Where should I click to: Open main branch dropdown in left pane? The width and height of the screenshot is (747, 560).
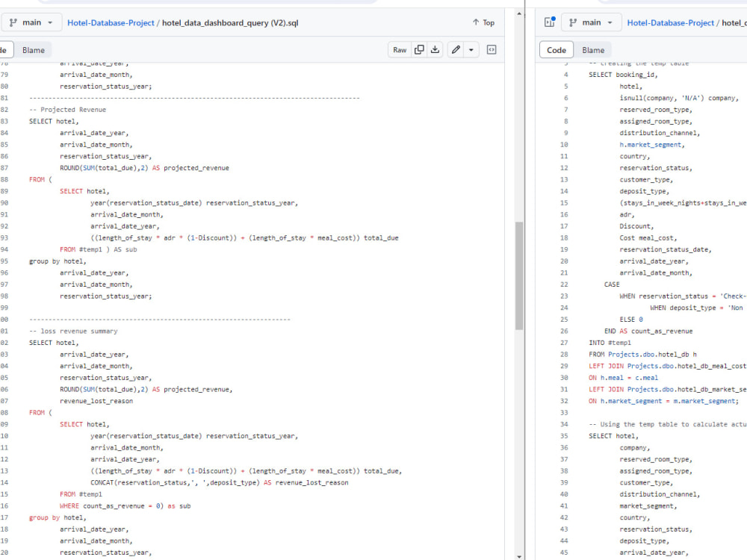click(x=31, y=22)
